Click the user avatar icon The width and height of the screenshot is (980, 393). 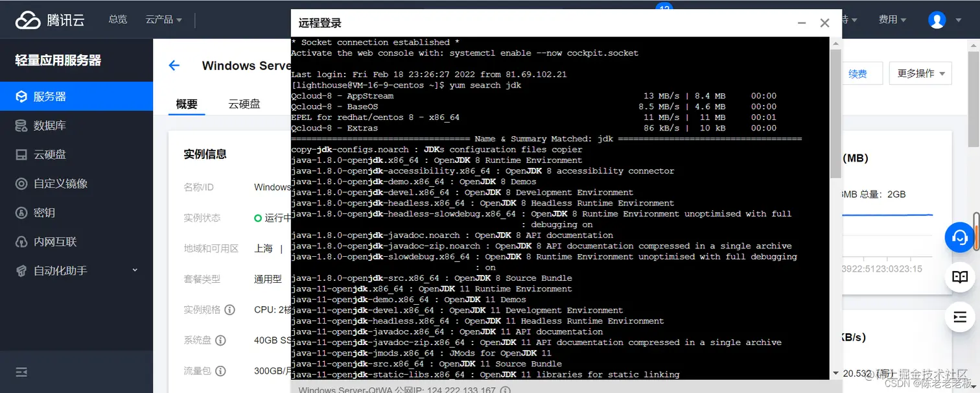click(x=937, y=20)
